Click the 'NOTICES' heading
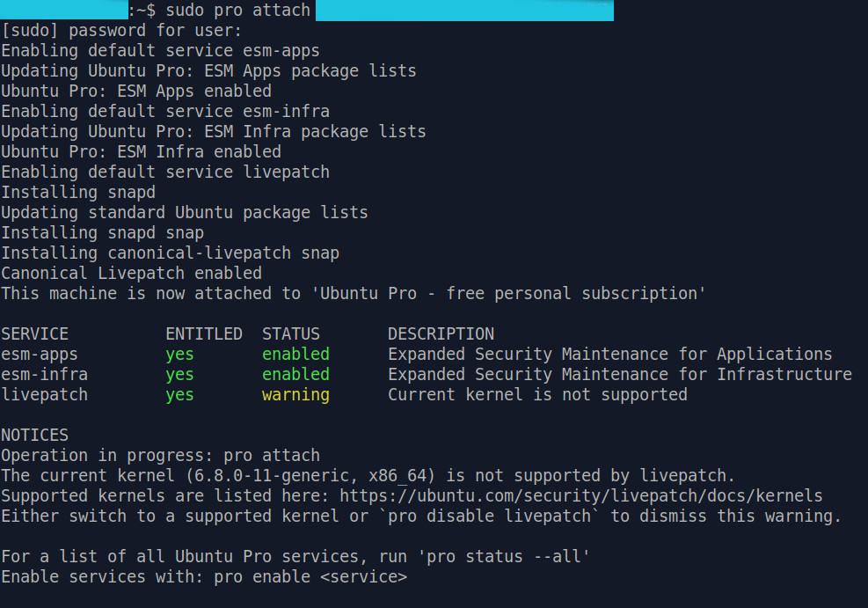Screen dimensions: 868x608 [34, 436]
